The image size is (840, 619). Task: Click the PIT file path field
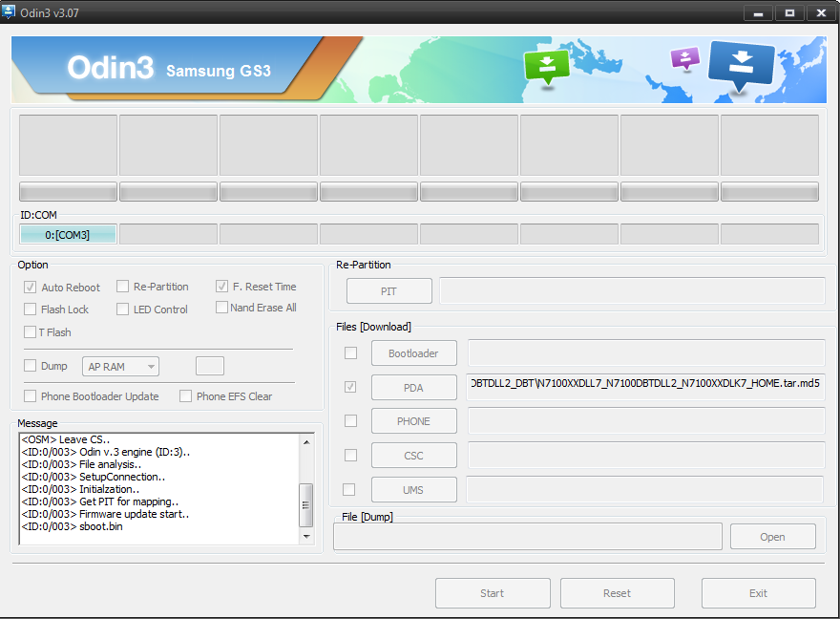[x=632, y=290]
